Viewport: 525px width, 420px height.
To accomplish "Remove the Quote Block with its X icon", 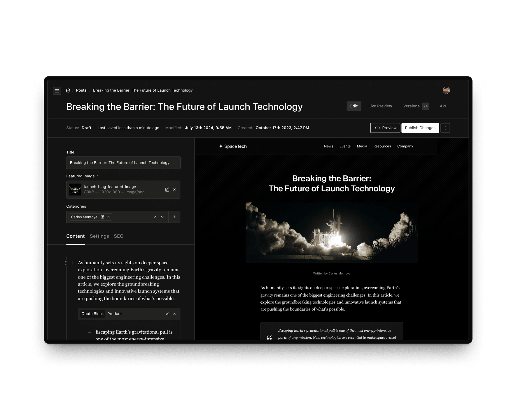I will click(167, 314).
